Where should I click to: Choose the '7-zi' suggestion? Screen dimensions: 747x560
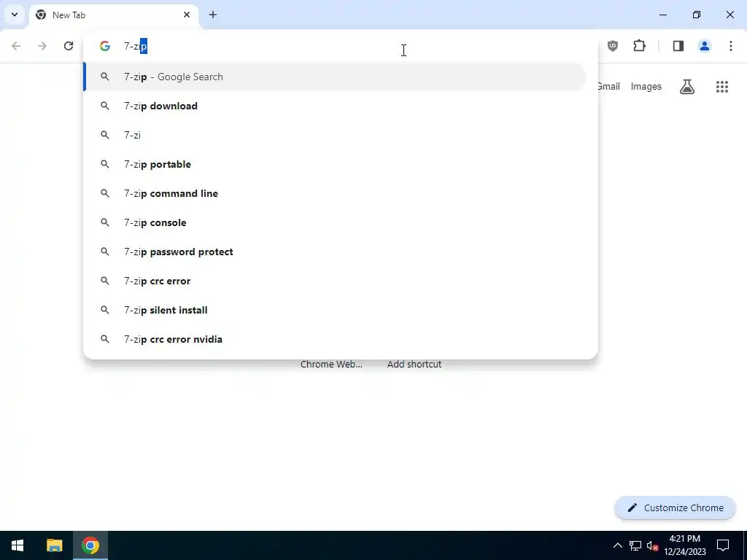(336, 135)
